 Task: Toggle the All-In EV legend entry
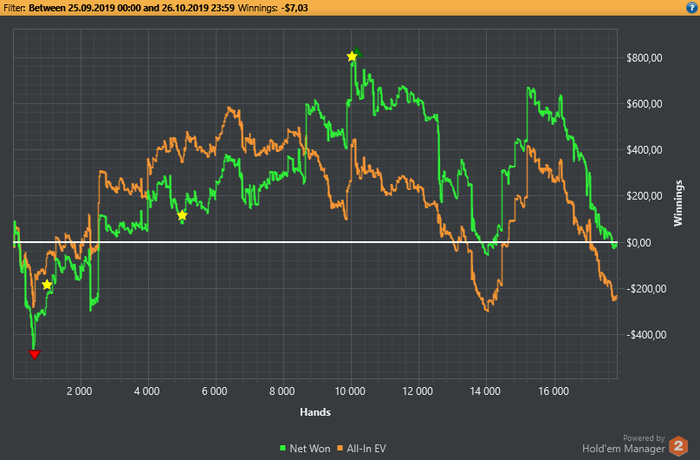(x=362, y=448)
